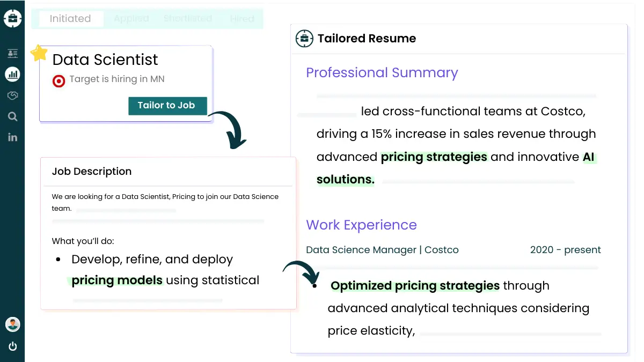Screen dimensions: 644x362
Task: Click the power/logout icon at sidebar bottom
Action: (x=13, y=346)
